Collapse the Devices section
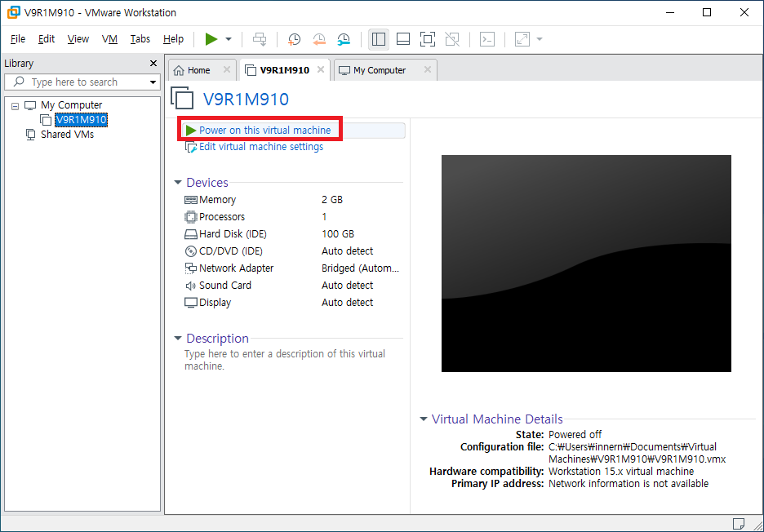This screenshot has height=532, width=764. [178, 183]
